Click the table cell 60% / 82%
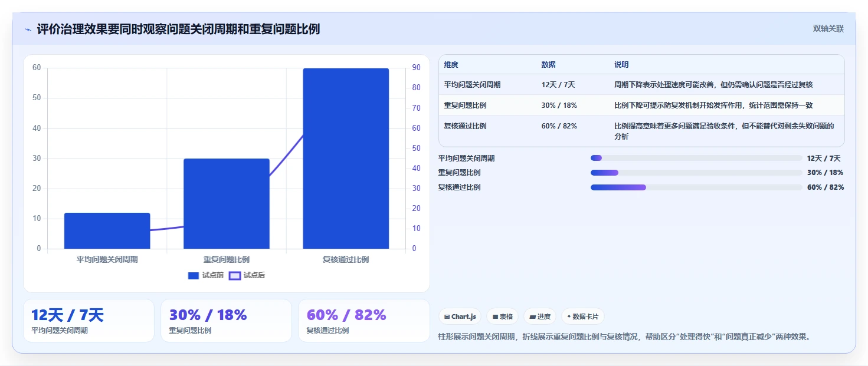The width and height of the screenshot is (868, 366). click(x=559, y=126)
